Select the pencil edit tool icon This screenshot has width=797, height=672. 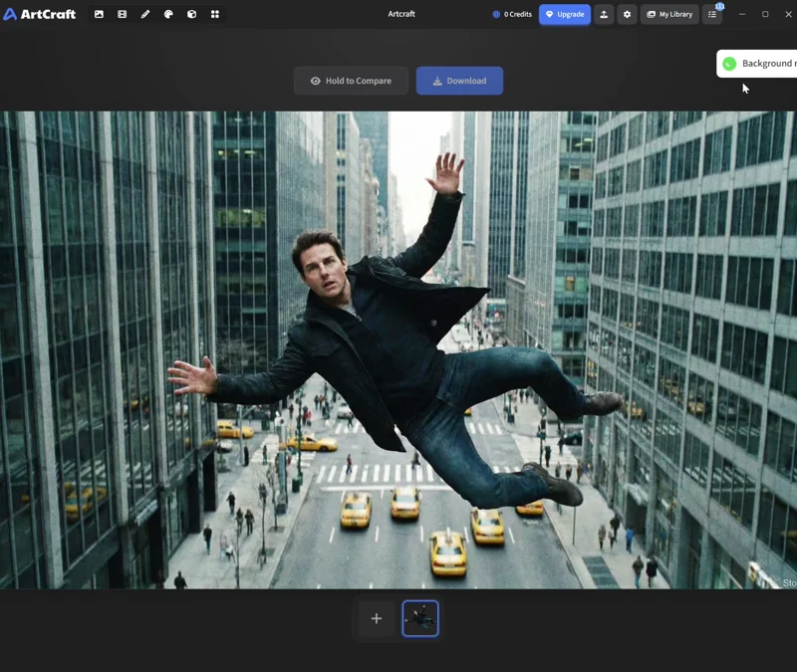click(x=145, y=14)
